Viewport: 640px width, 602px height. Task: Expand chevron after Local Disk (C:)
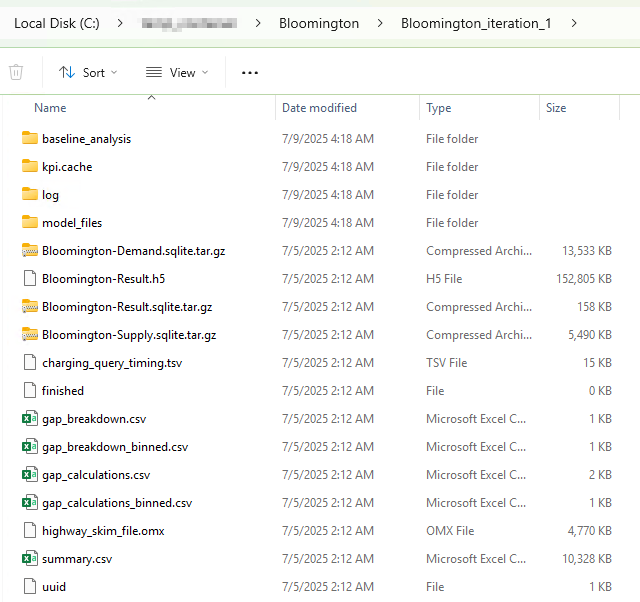click(120, 23)
